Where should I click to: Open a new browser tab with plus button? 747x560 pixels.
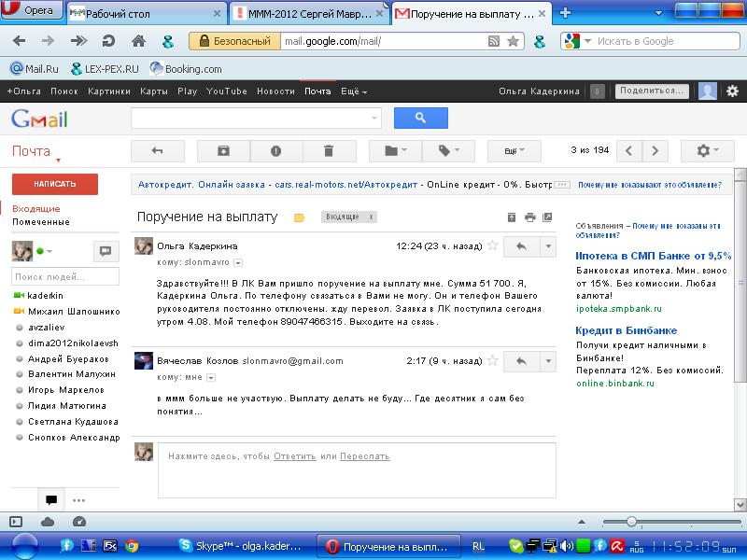[565, 13]
